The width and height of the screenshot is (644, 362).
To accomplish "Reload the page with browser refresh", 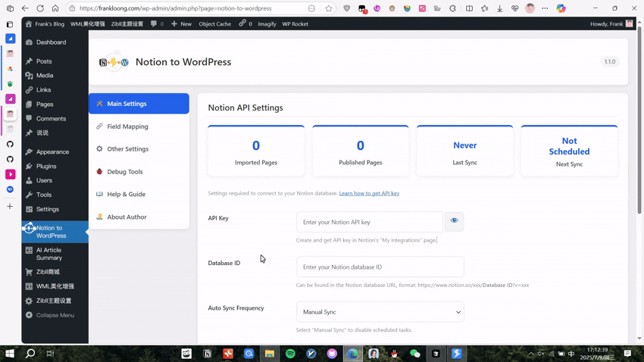I will pyautogui.click(x=40, y=8).
